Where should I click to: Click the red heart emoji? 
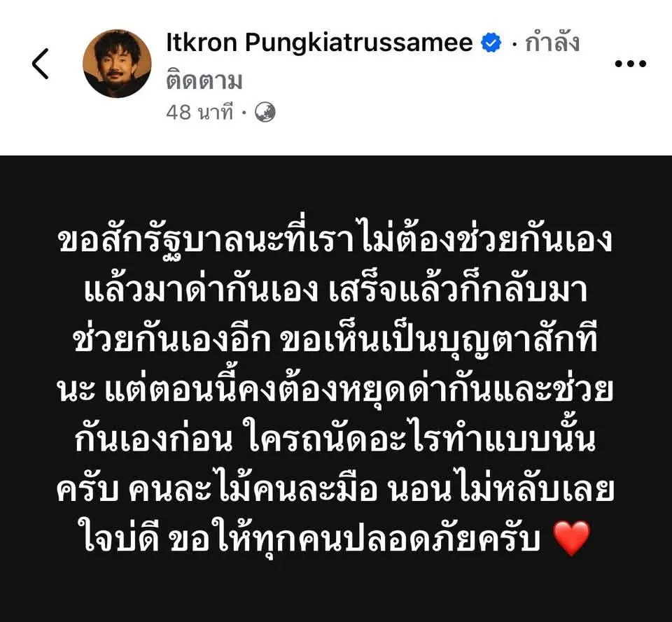tap(571, 538)
